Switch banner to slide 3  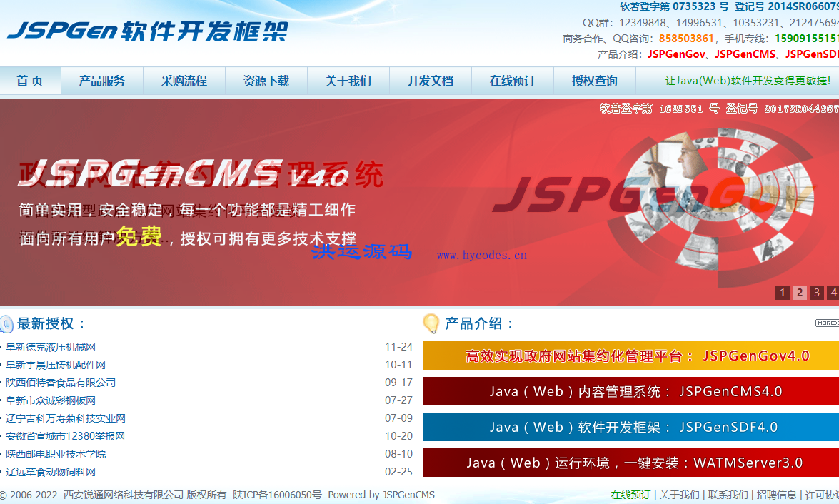pos(817,292)
